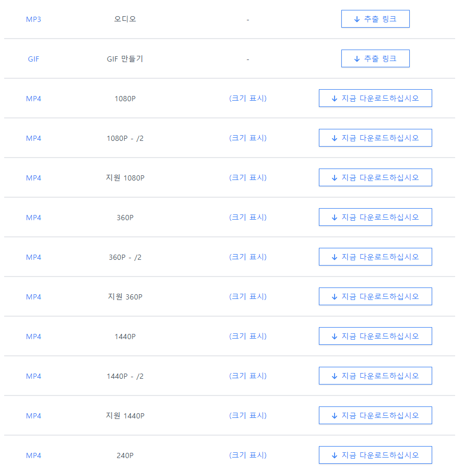Click the MP4 label in the plain 1440P row
This screenshot has width=476, height=468.
[33, 337]
